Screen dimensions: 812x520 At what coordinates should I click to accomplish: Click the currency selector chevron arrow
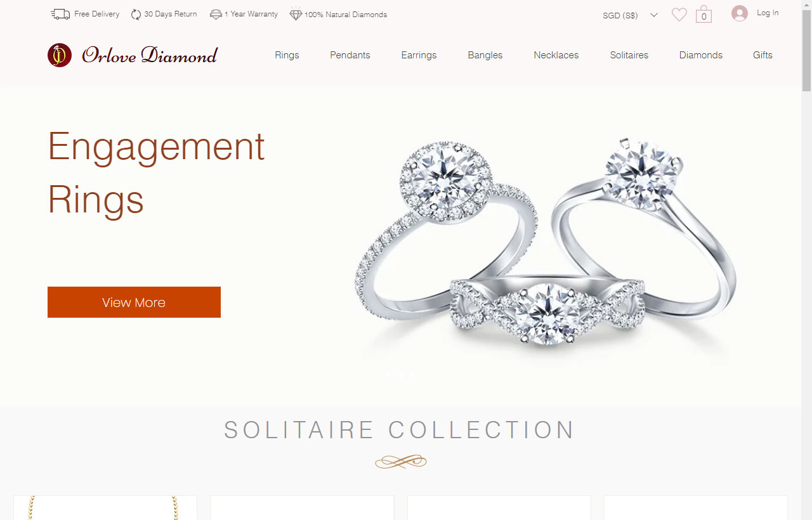click(654, 15)
